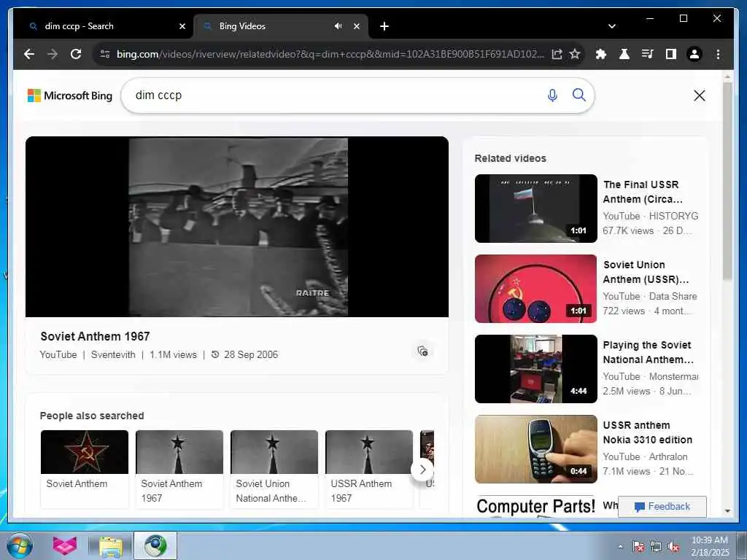Close the 'dim cccp - Search' tab
The image size is (747, 560).
click(182, 26)
